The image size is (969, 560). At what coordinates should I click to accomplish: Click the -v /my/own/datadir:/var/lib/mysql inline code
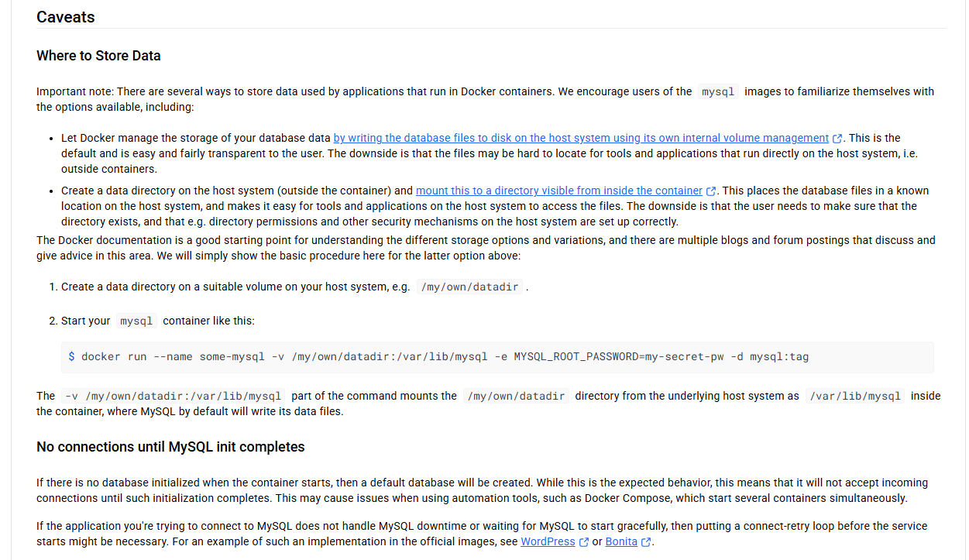173,396
